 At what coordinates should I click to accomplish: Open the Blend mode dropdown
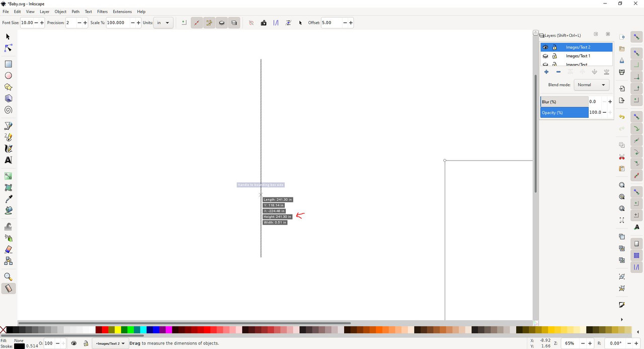click(592, 85)
